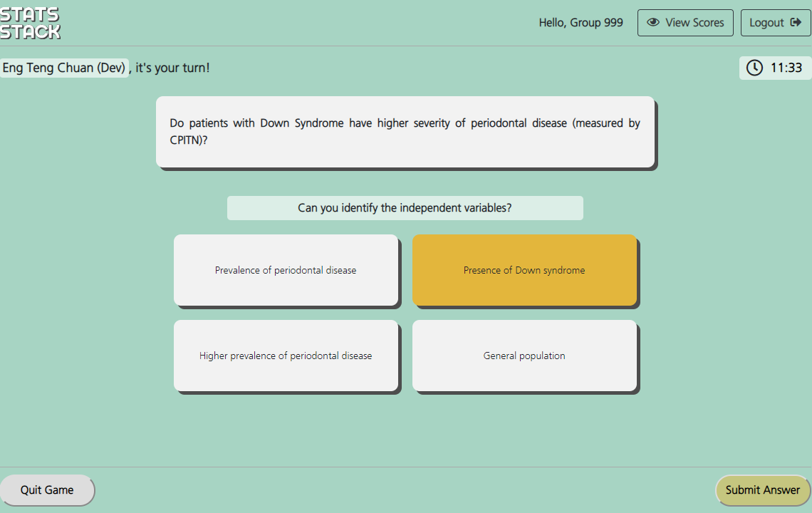The width and height of the screenshot is (812, 513).
Task: Click the Logout arrow icon
Action: click(x=796, y=23)
